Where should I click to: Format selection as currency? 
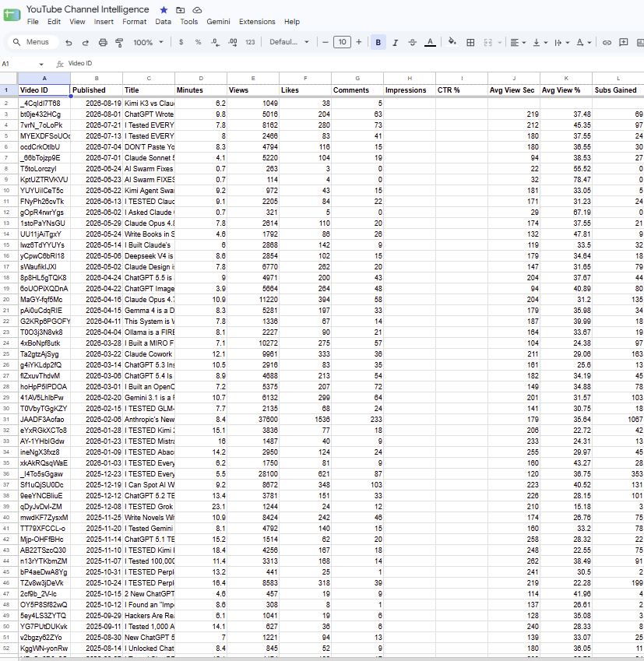181,42
